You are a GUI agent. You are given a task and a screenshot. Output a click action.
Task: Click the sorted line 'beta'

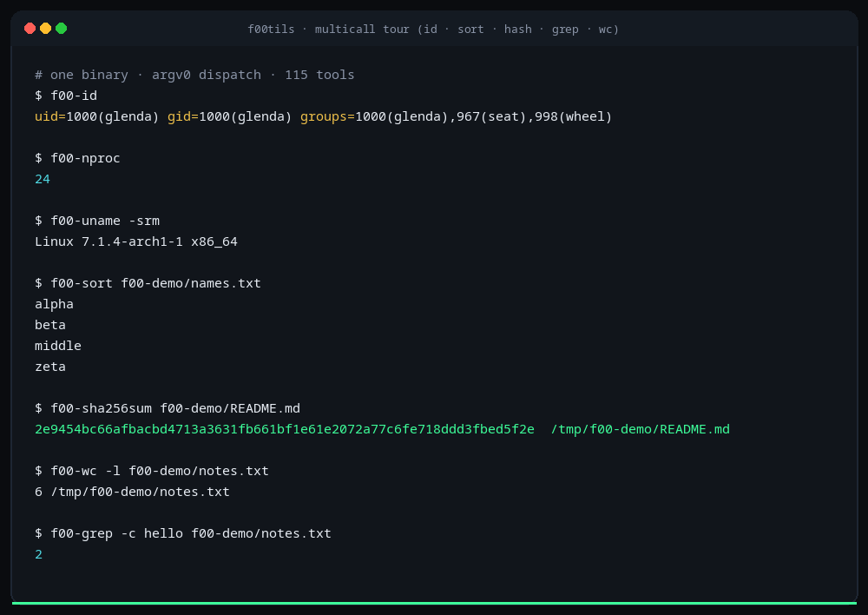[50, 325]
